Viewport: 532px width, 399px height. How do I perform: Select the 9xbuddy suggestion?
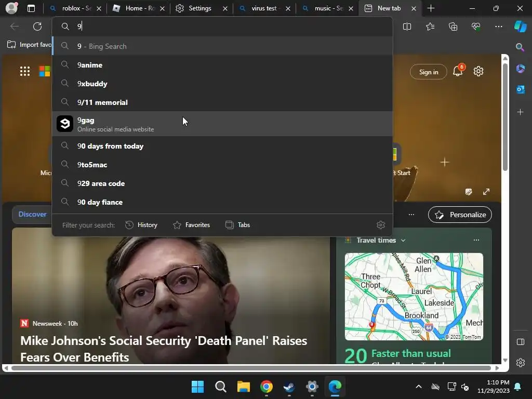(222, 84)
